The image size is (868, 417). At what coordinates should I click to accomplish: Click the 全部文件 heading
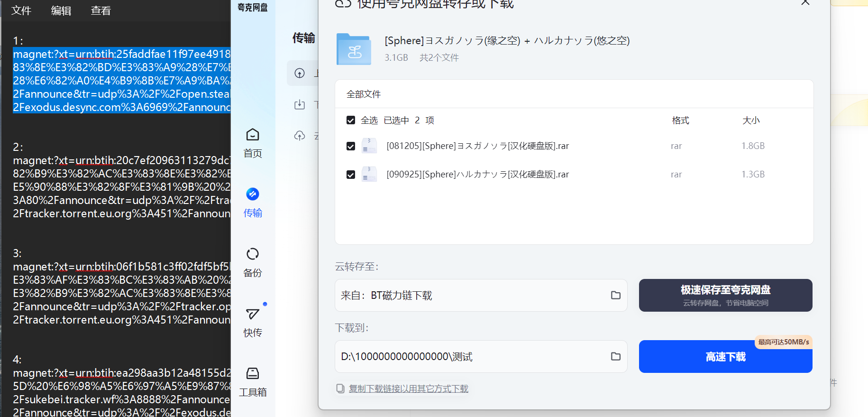click(x=364, y=94)
